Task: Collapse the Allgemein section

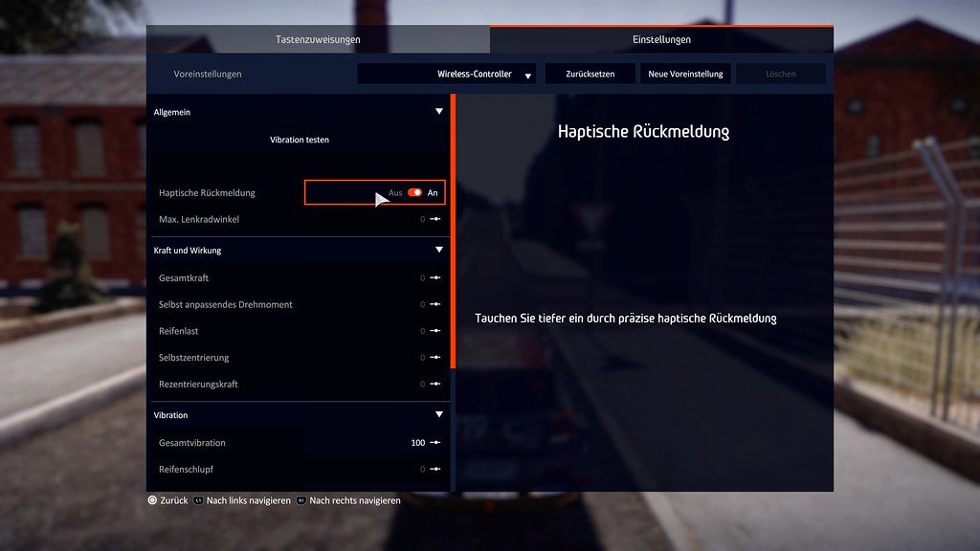Action: coord(439,112)
